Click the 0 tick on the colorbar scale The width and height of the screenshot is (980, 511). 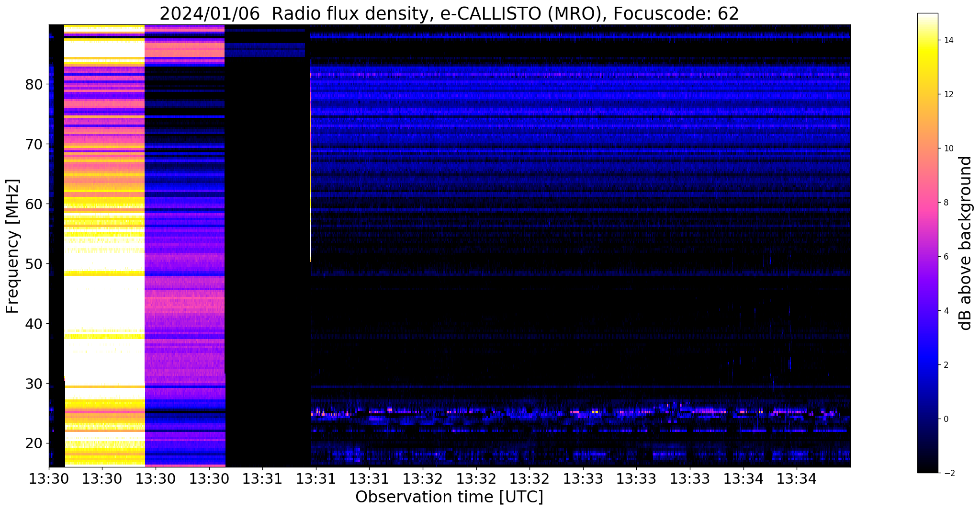tap(946, 419)
